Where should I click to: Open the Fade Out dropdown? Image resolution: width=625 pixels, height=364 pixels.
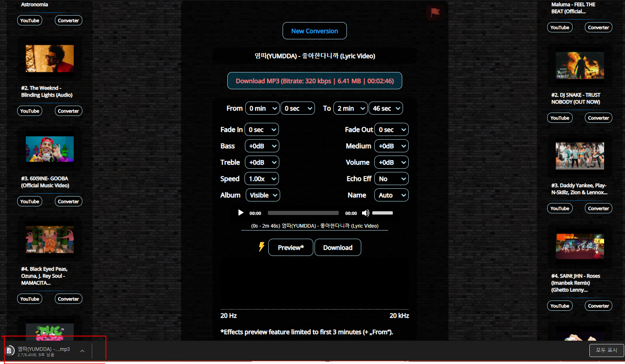(392, 129)
